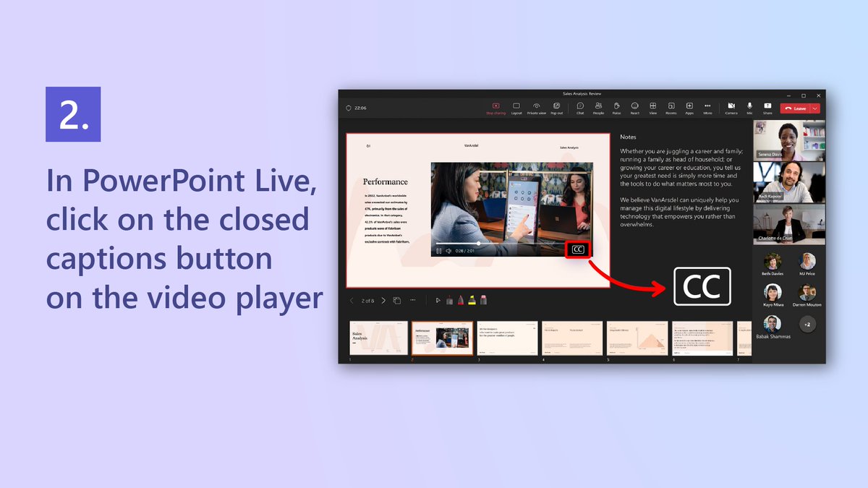Go to the previous slide
The width and height of the screenshot is (868, 488).
352,300
